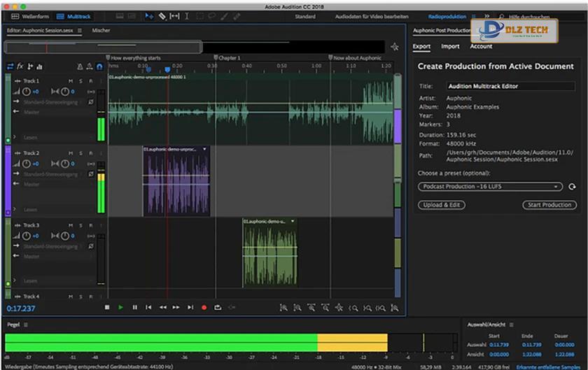Viewport: 588px width, 370px height.
Task: Select the Time Selection tool
Action: [x=187, y=16]
